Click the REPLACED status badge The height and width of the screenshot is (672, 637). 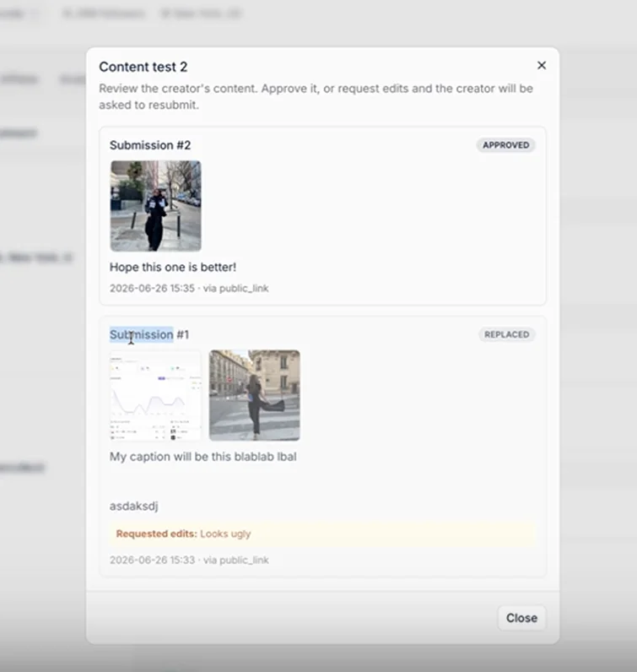click(x=506, y=334)
